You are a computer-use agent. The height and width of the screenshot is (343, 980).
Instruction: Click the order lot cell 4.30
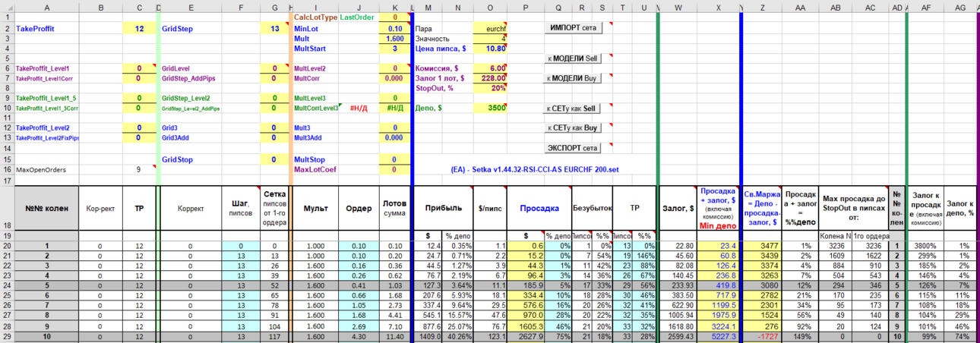359,335
